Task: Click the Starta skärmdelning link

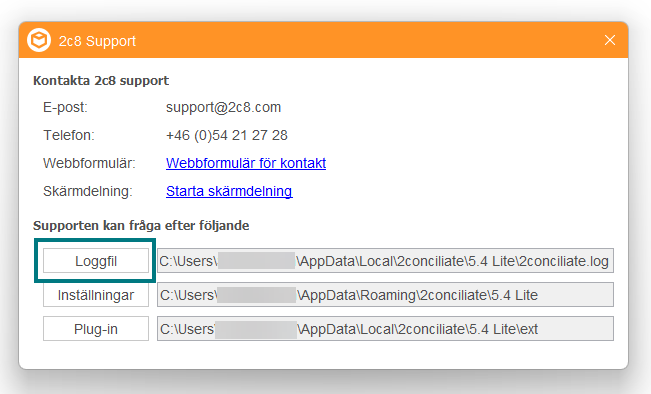Action: pos(229,191)
